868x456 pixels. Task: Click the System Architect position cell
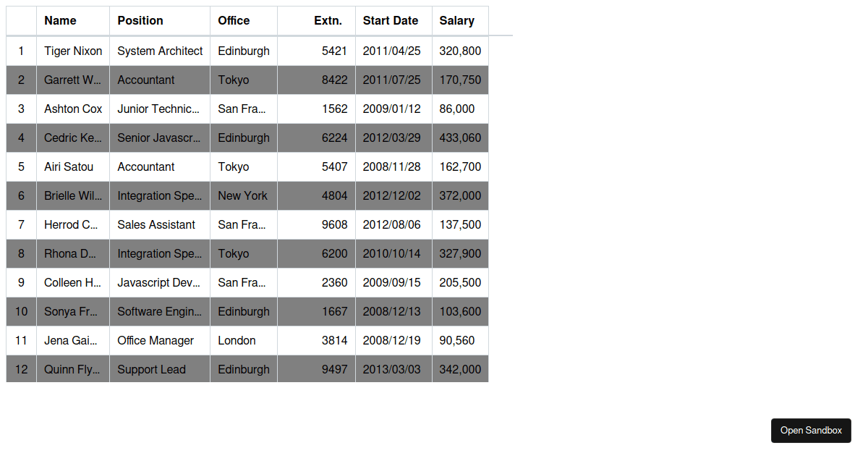pos(160,51)
